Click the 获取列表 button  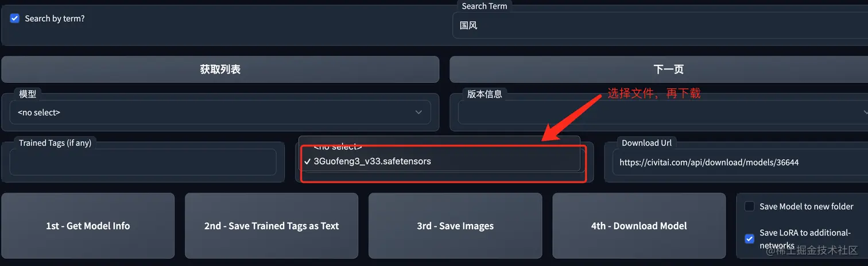[x=220, y=70]
